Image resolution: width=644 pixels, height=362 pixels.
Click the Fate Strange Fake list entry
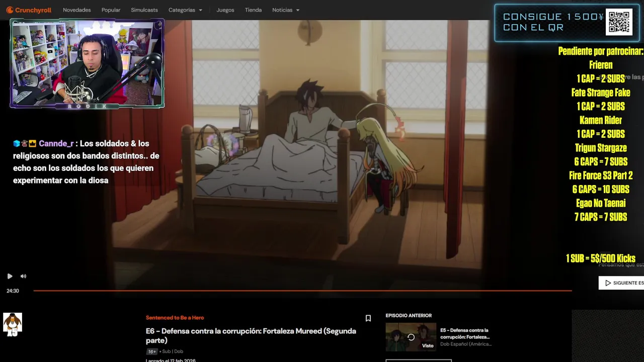click(601, 93)
